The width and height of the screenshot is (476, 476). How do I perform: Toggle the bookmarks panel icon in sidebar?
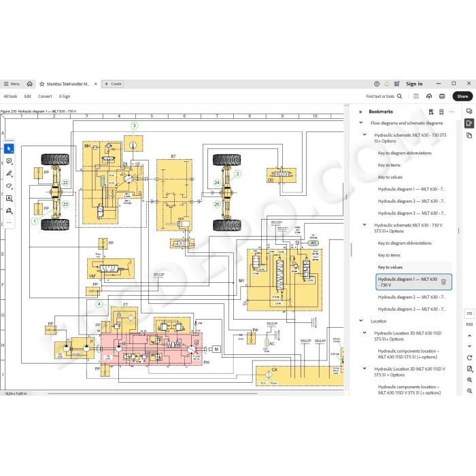[469, 123]
